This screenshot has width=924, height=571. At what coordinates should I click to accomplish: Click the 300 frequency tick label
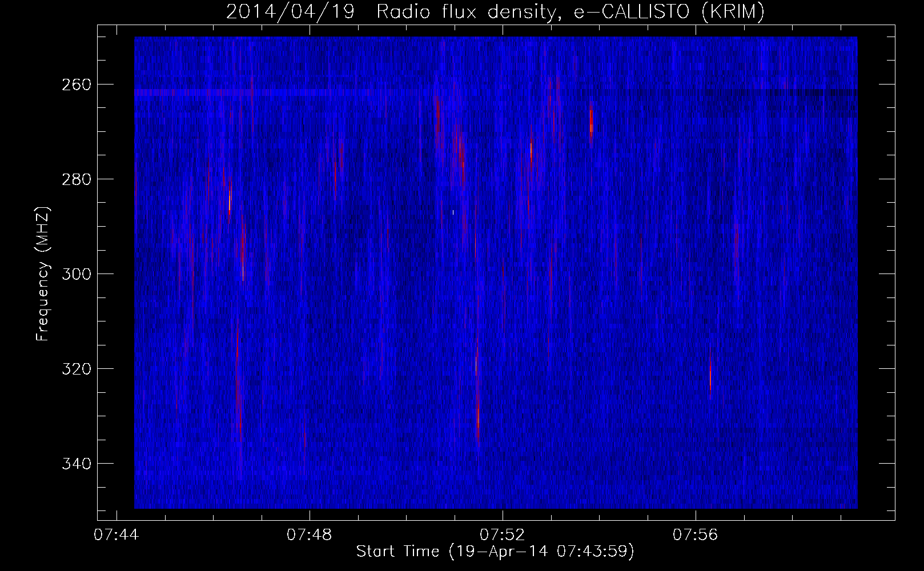click(75, 274)
